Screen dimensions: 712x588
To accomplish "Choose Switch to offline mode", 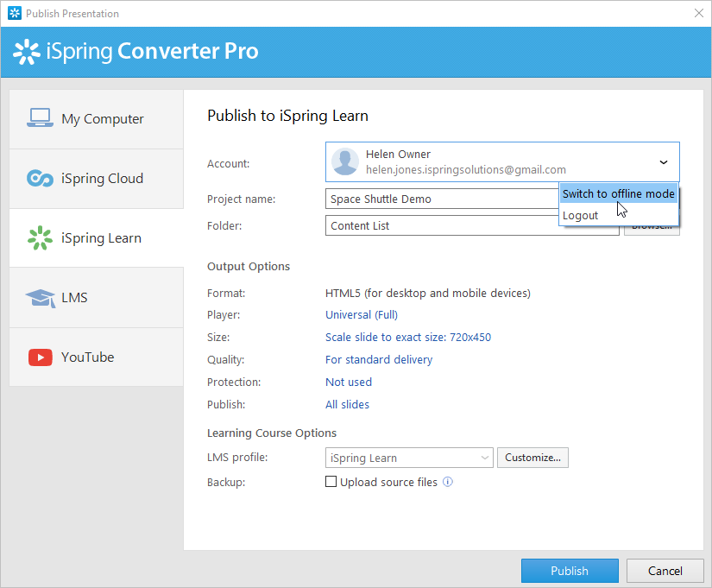I will [619, 193].
